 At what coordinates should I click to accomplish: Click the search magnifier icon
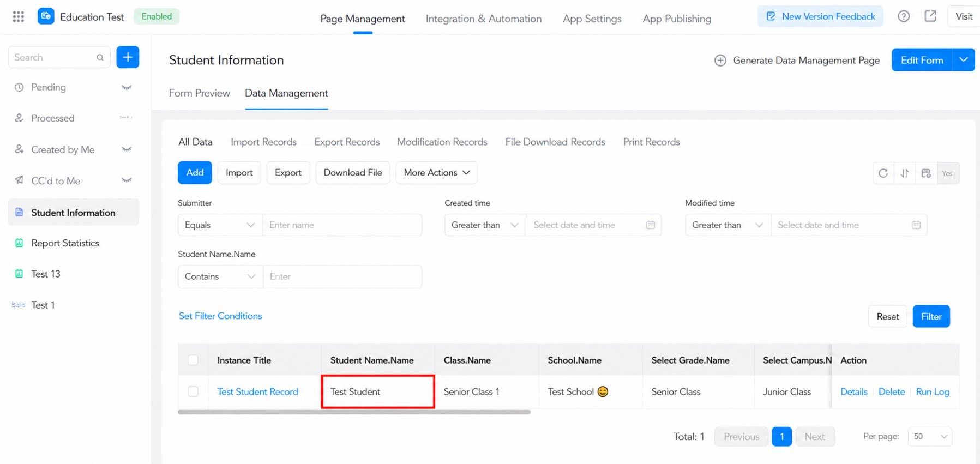tap(100, 57)
